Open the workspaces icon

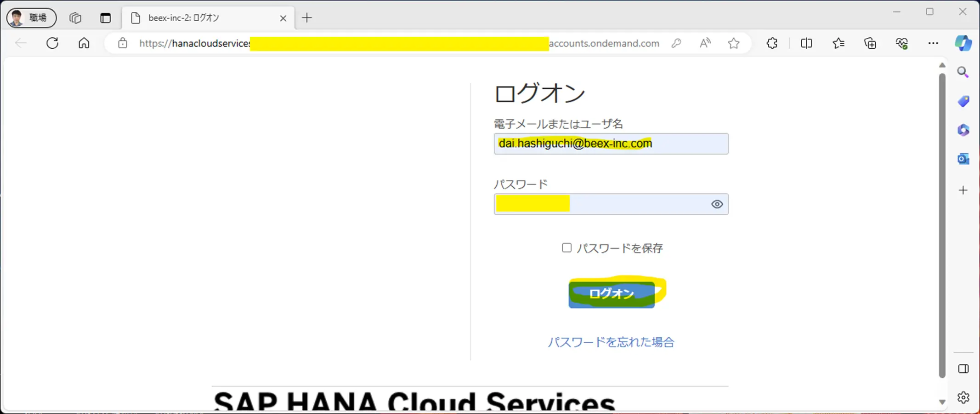(75, 18)
